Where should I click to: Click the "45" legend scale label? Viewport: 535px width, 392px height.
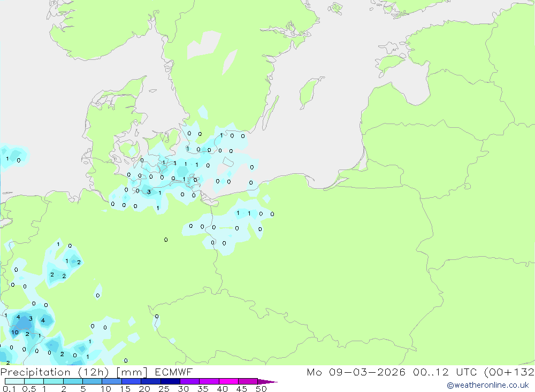coord(242,389)
